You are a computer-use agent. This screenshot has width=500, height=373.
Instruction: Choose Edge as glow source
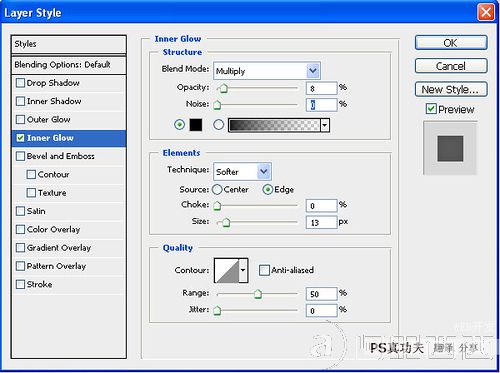pyautogui.click(x=268, y=189)
